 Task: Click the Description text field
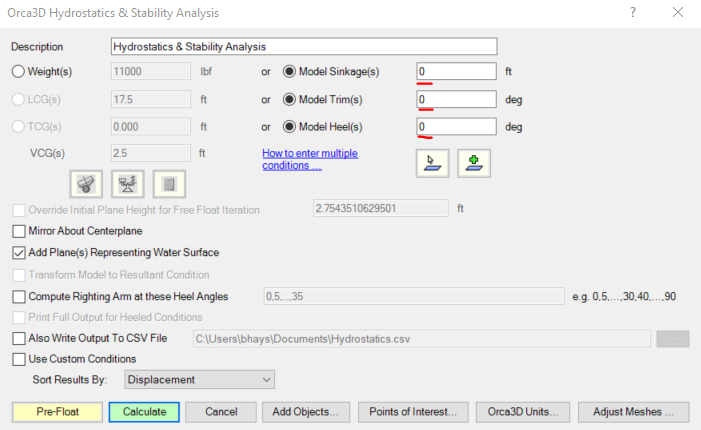[x=304, y=46]
